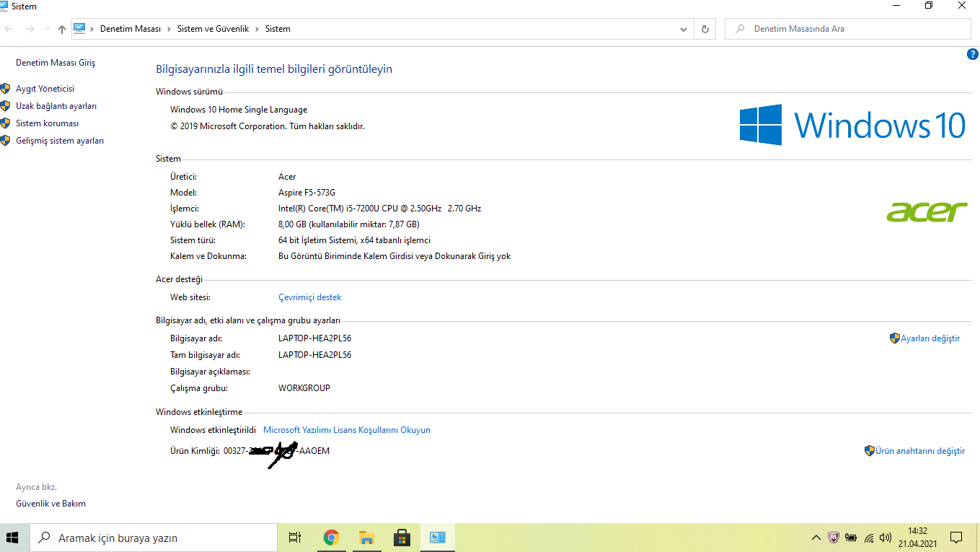Image resolution: width=980 pixels, height=552 pixels.
Task: Open the Windows Start menu
Action: point(13,538)
